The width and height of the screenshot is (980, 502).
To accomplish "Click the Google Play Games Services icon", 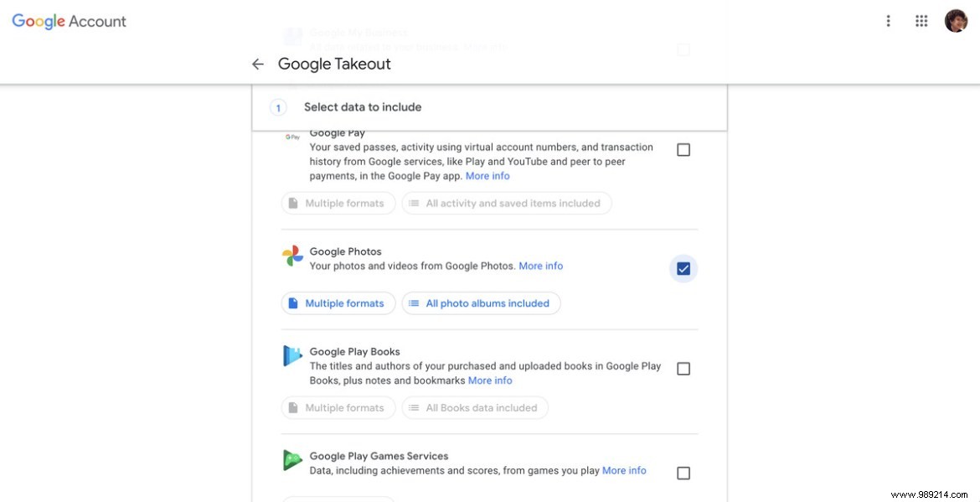I will point(291,459).
